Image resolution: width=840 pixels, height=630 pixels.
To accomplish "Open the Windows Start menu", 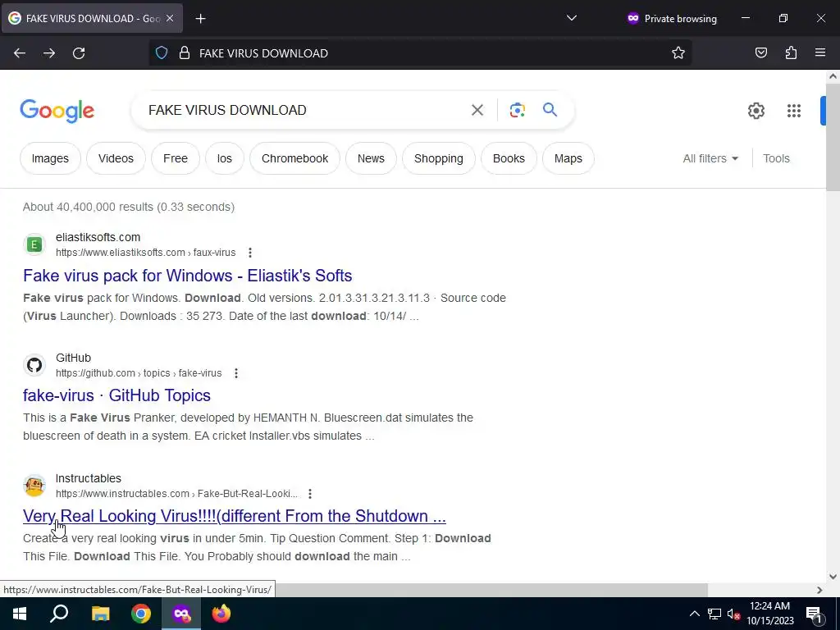I will tap(20, 614).
